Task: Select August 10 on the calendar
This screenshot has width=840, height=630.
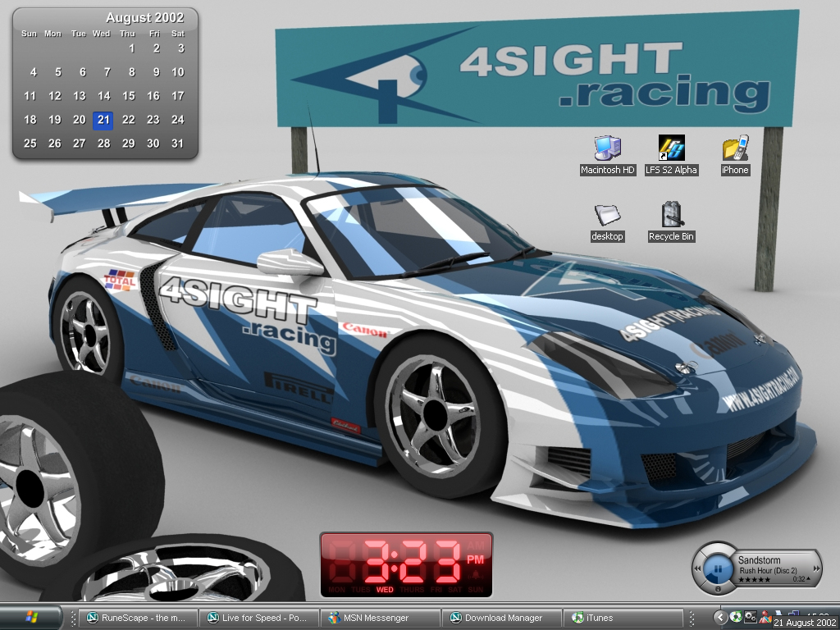Action: pyautogui.click(x=178, y=72)
